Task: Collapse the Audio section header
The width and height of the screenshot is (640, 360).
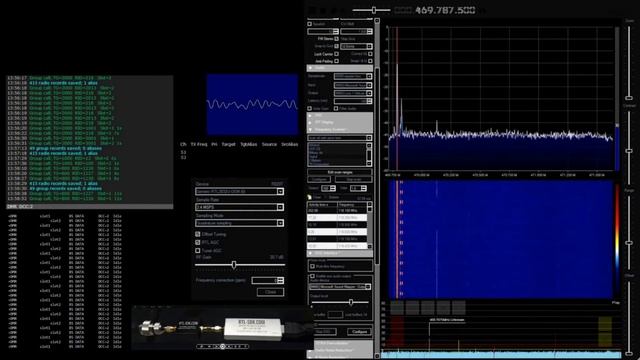Action: [x=340, y=68]
